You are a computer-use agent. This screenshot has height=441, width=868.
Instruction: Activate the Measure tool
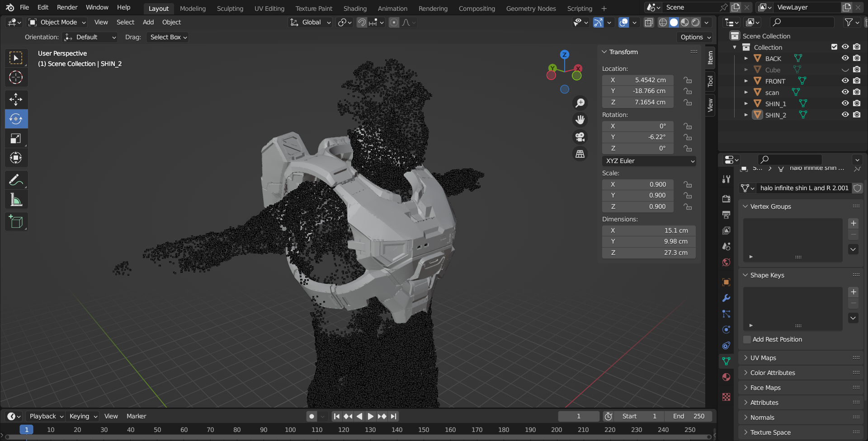[16, 200]
